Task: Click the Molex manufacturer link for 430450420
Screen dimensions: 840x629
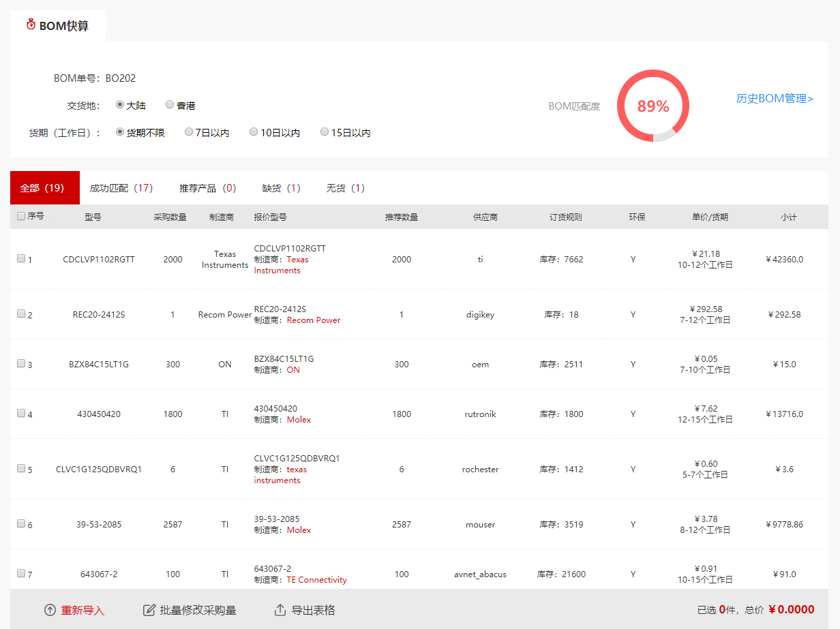Action: pyautogui.click(x=299, y=420)
